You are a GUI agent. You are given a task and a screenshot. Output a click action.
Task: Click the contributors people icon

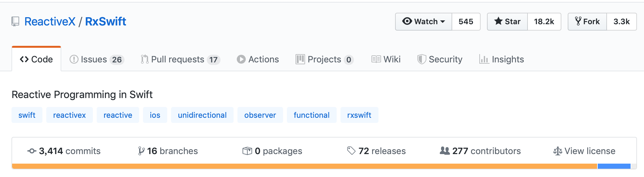[x=445, y=151]
